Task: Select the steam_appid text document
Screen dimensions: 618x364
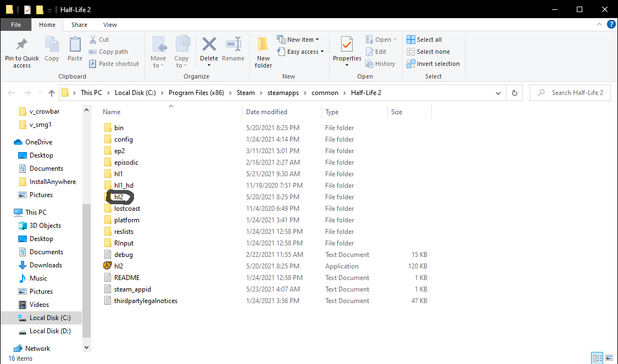Action: 132,289
